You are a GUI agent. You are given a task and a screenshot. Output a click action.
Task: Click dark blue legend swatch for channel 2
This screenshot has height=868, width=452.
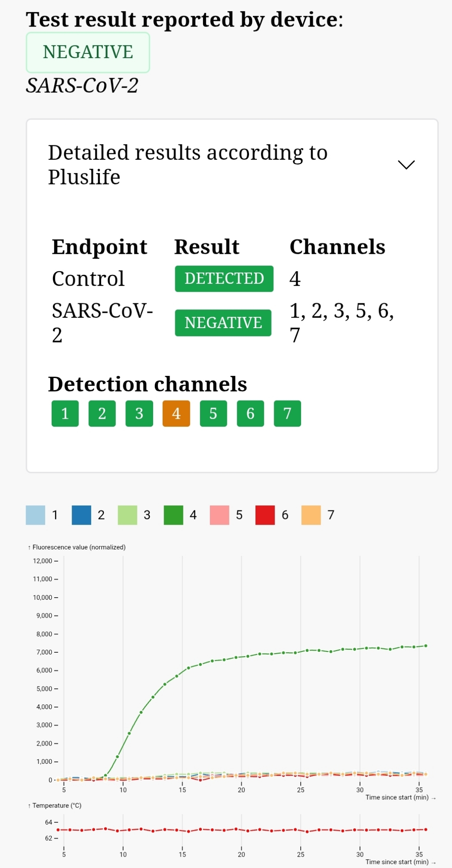coord(82,515)
